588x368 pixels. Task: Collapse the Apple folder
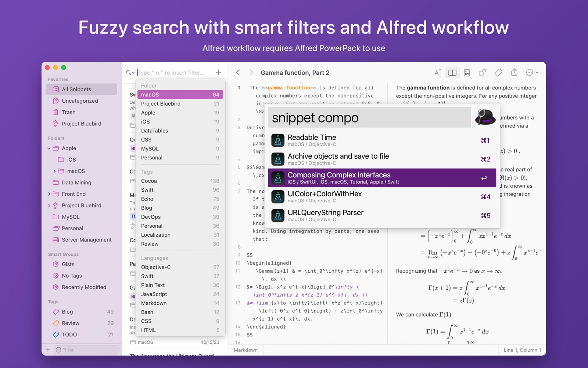click(49, 148)
